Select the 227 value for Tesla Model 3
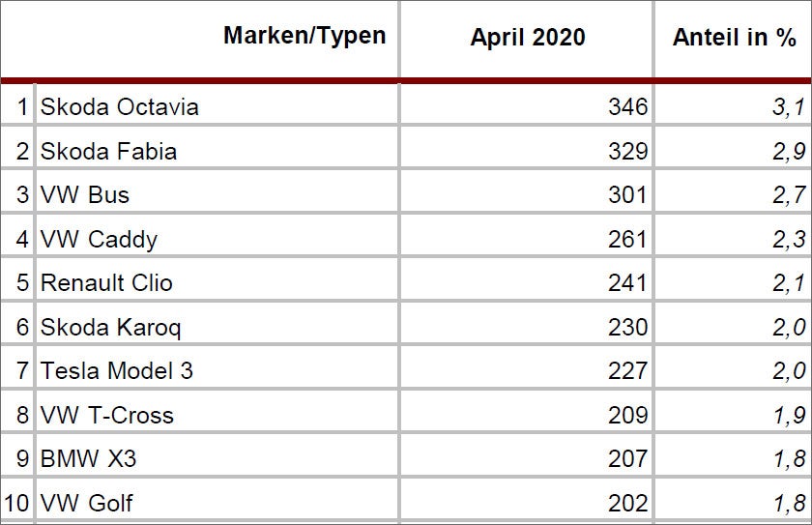 pos(627,370)
